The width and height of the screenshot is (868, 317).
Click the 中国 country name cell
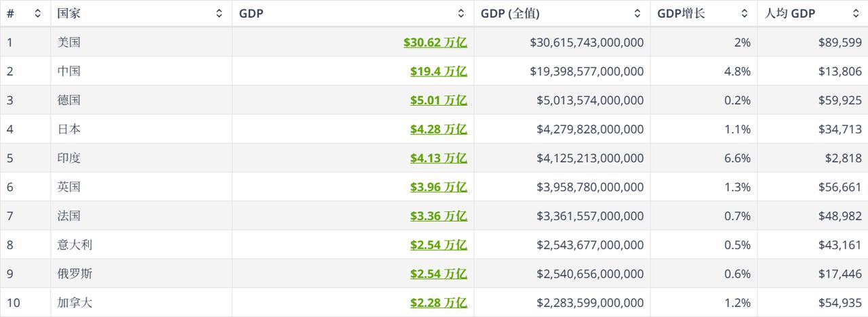point(69,71)
